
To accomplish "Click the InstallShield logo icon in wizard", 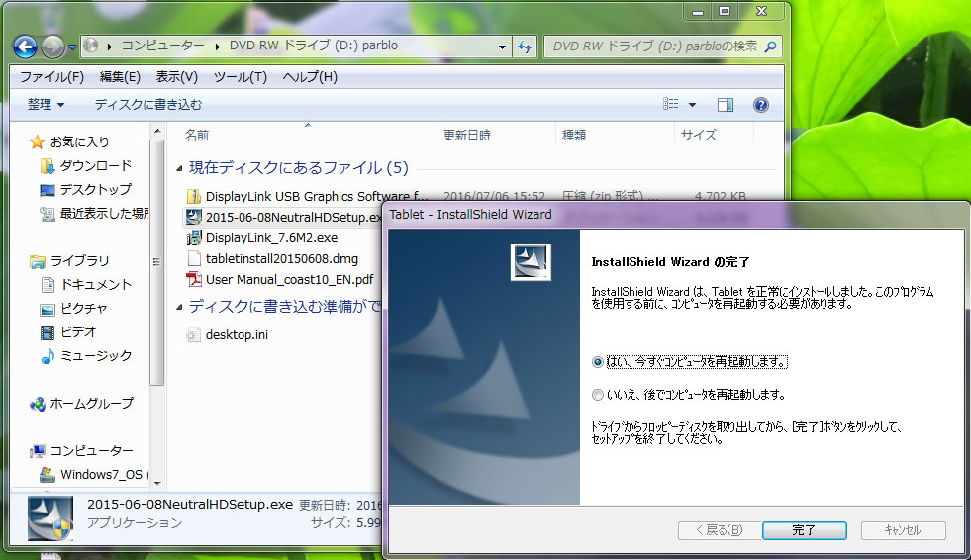I will pos(531,262).
